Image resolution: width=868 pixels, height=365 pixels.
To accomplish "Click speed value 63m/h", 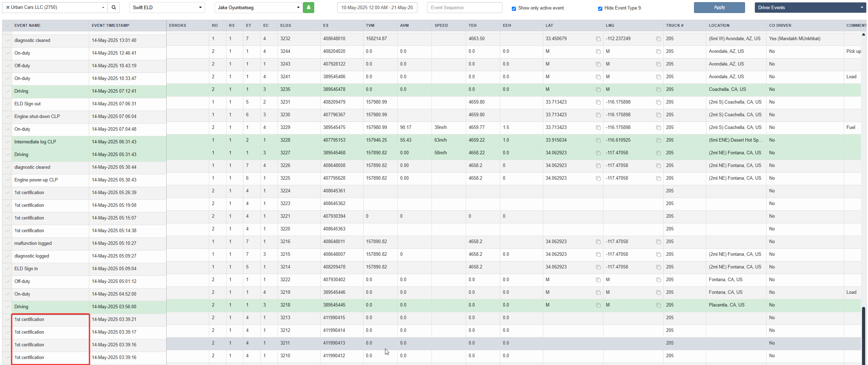I will tap(440, 140).
